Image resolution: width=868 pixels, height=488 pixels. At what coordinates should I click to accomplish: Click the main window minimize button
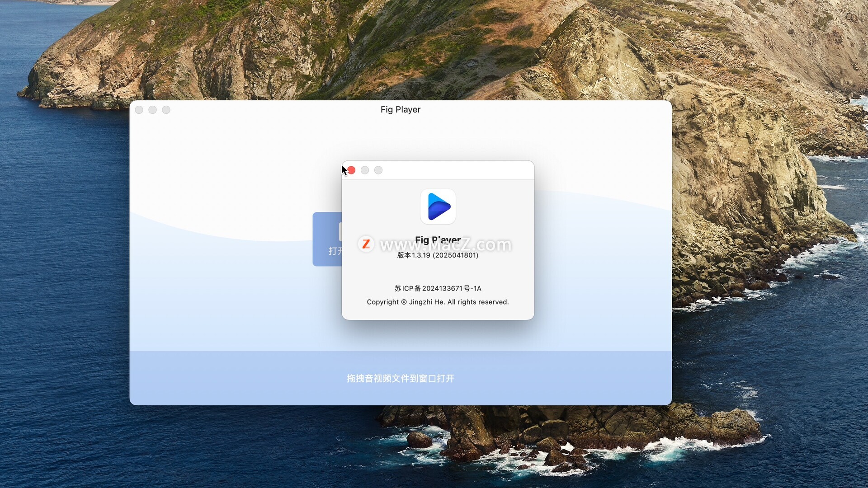coord(153,110)
